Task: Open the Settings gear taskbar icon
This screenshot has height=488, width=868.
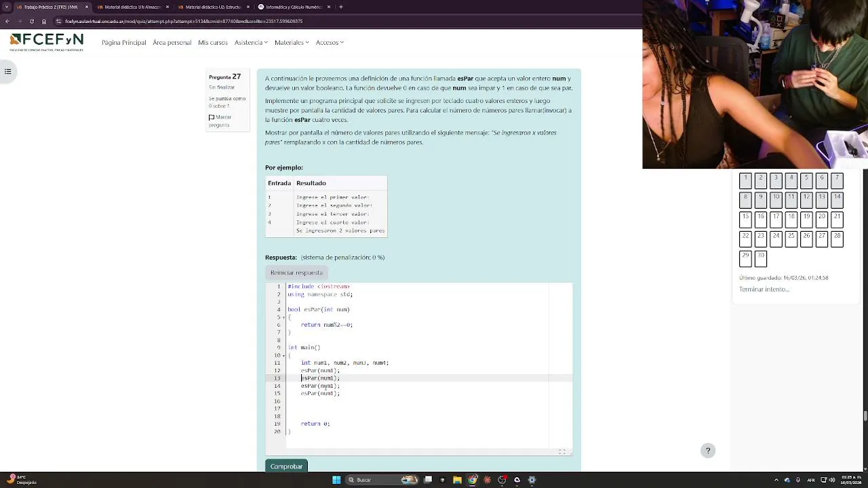Action: coord(532,480)
